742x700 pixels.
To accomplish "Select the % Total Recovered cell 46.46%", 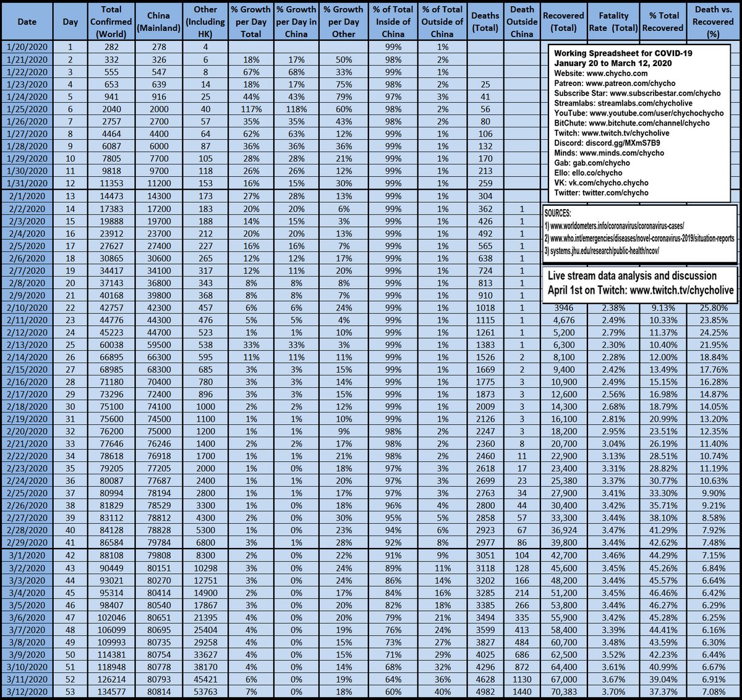I will [662, 592].
